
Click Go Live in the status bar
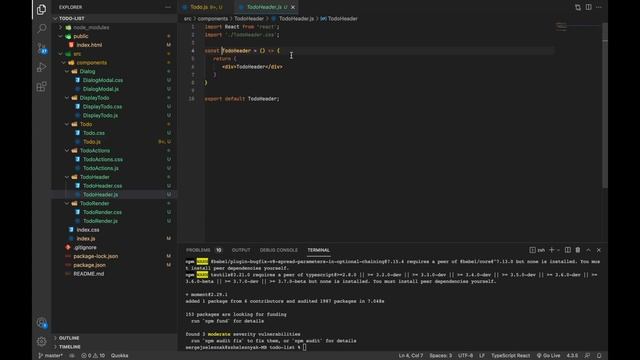[x=548, y=356]
